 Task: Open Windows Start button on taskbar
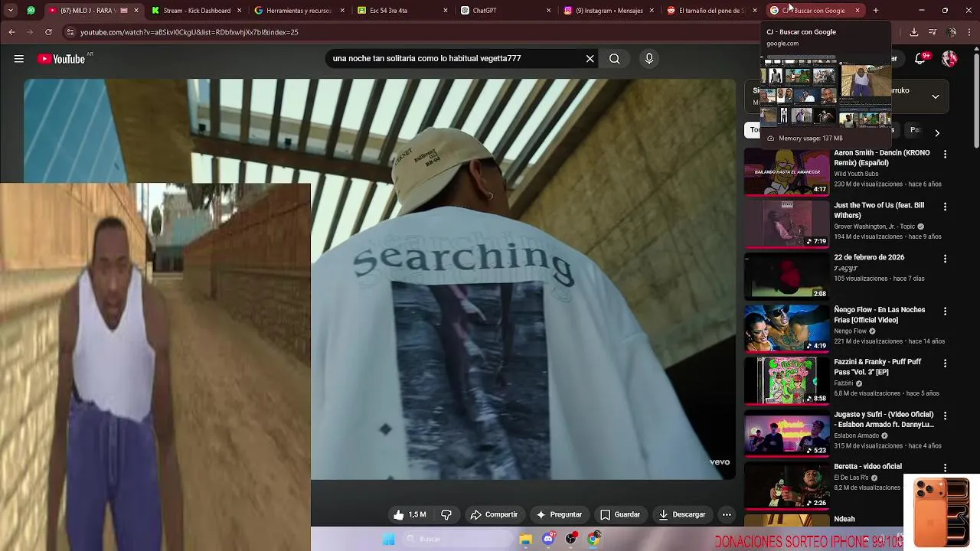pyautogui.click(x=389, y=539)
